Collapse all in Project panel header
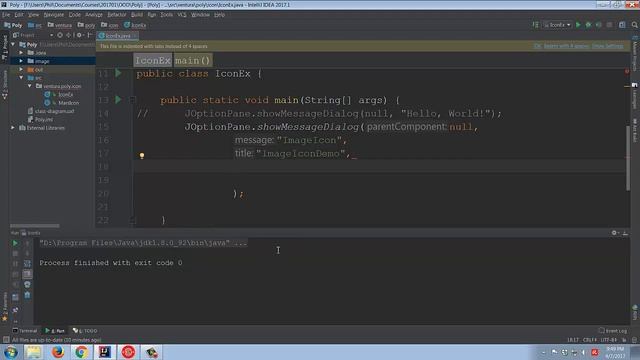 [x=68, y=35]
